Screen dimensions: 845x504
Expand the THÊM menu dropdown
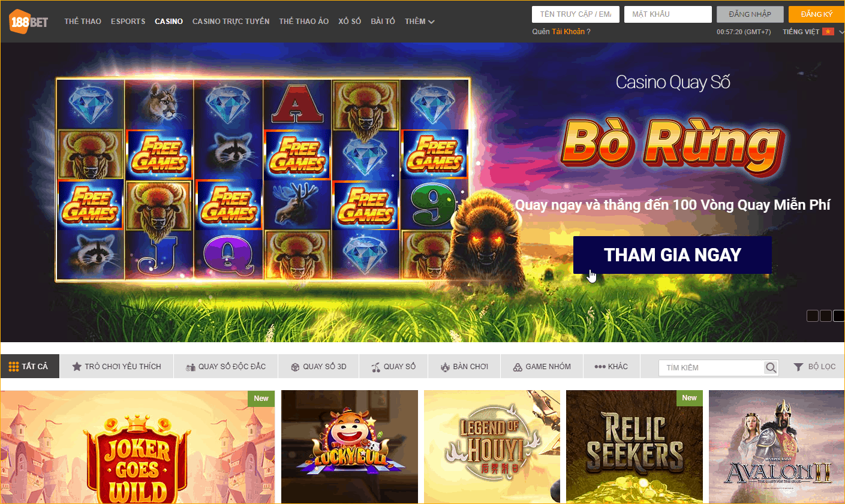coord(419,22)
